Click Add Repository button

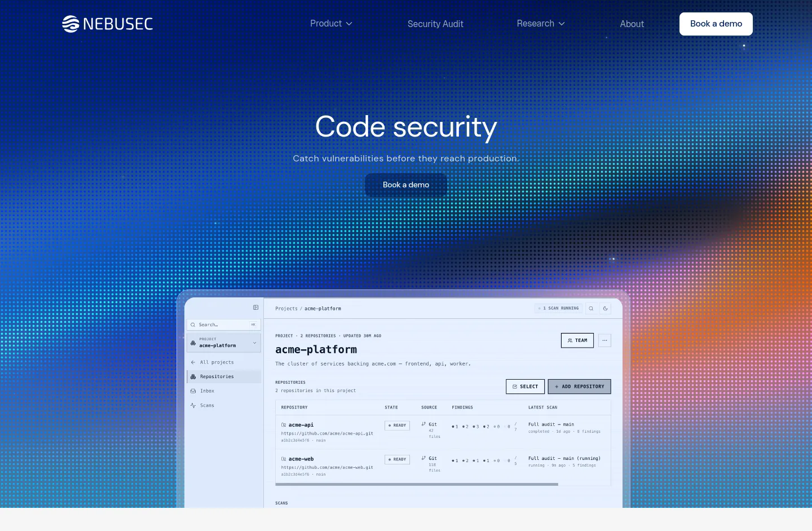(580, 387)
